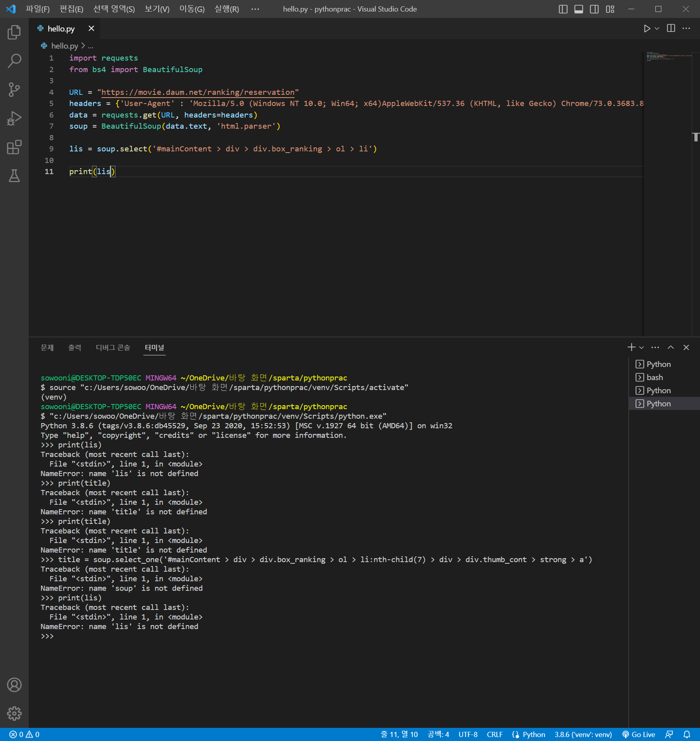Viewport: 700px width, 741px height.
Task: Select the first Python terminal
Action: [664, 364]
